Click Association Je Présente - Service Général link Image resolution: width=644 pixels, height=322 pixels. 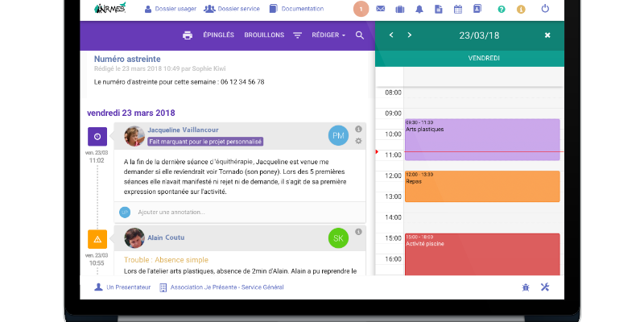[221, 287]
